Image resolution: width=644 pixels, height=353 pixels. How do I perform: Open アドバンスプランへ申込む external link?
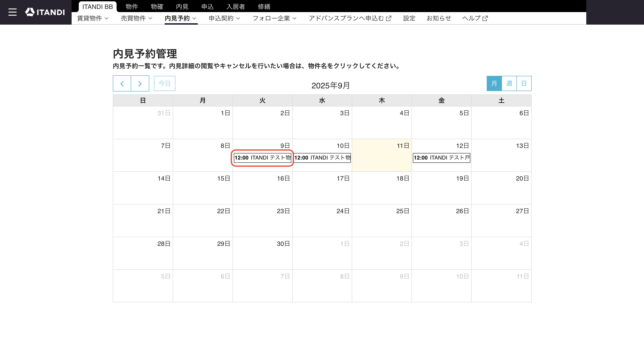click(x=350, y=18)
